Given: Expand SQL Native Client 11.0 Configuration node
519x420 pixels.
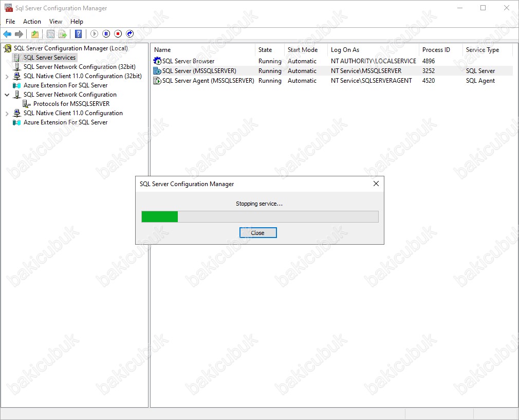Looking at the screenshot, I should (7, 114).
